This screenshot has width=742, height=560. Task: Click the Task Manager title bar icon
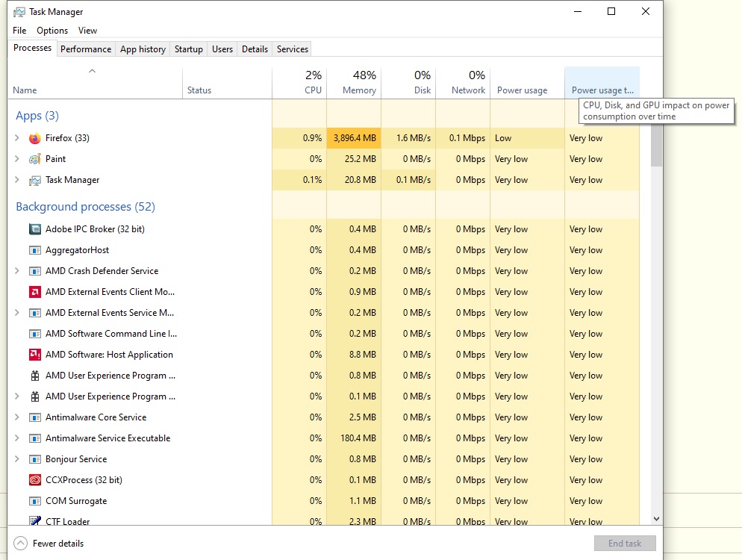tap(19, 12)
